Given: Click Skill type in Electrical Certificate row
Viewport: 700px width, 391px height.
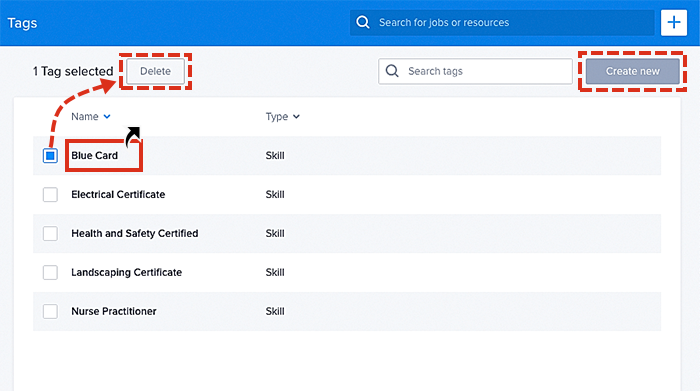Looking at the screenshot, I should pos(275,195).
